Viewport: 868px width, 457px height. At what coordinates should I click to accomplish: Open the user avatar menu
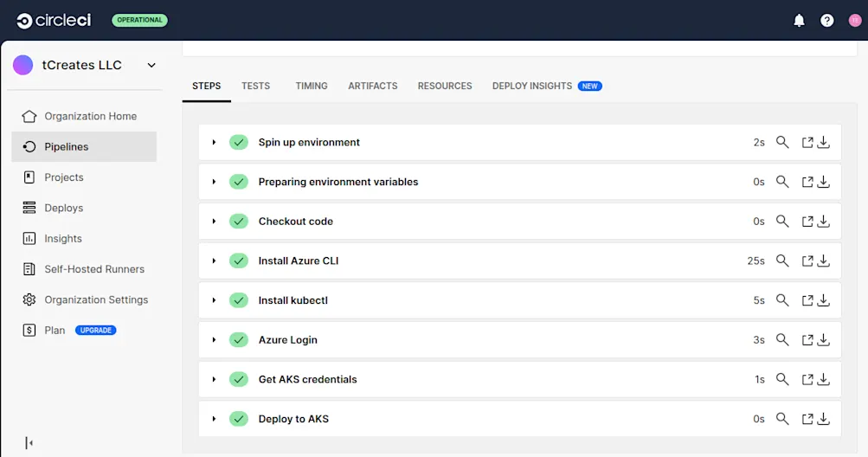pyautogui.click(x=855, y=21)
